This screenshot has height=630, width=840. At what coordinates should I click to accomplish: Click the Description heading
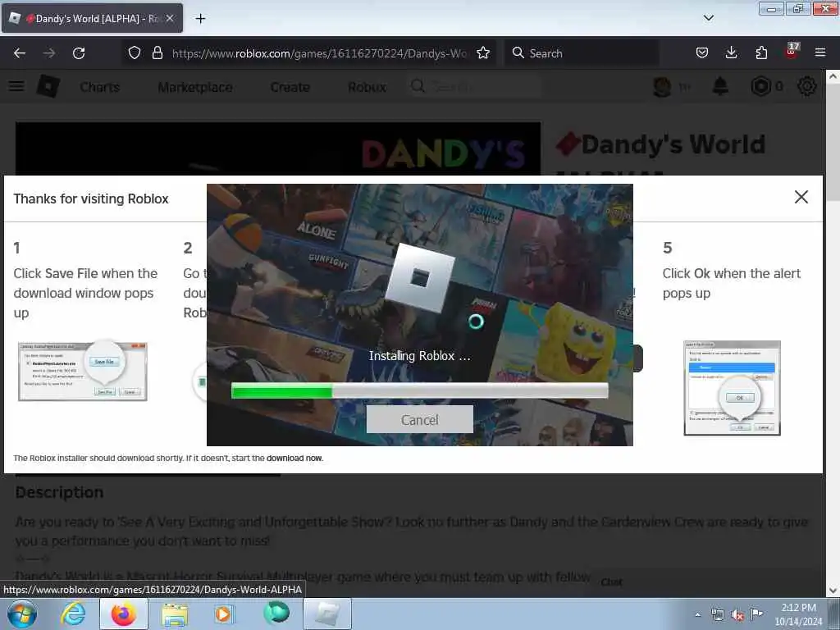click(x=59, y=492)
